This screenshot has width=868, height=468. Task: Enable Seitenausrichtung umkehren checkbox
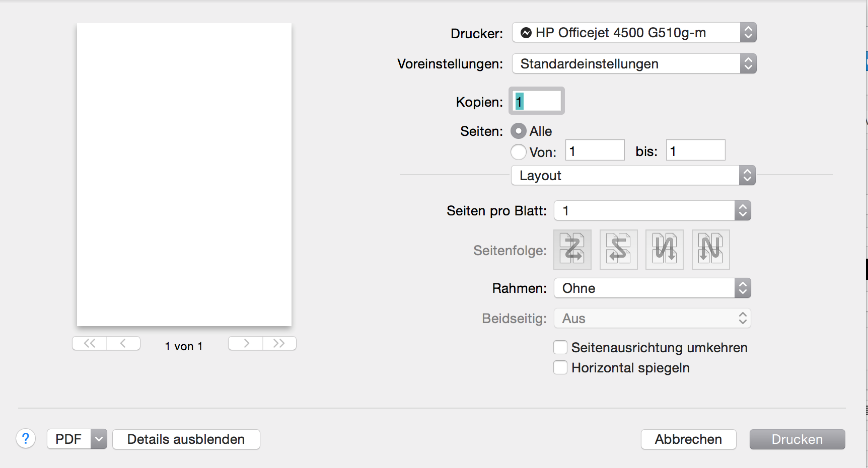tap(560, 348)
